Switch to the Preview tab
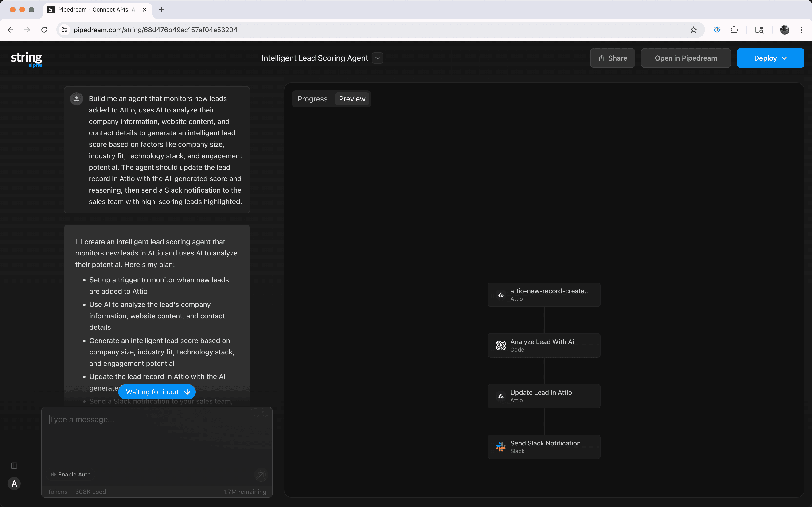Screen dimensions: 812x507 pos(352,99)
